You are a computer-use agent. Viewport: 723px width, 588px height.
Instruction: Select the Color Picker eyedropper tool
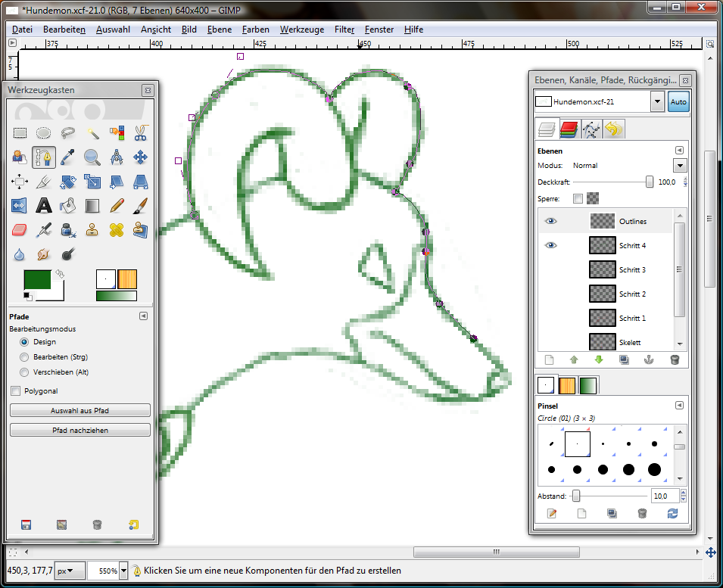pyautogui.click(x=68, y=157)
